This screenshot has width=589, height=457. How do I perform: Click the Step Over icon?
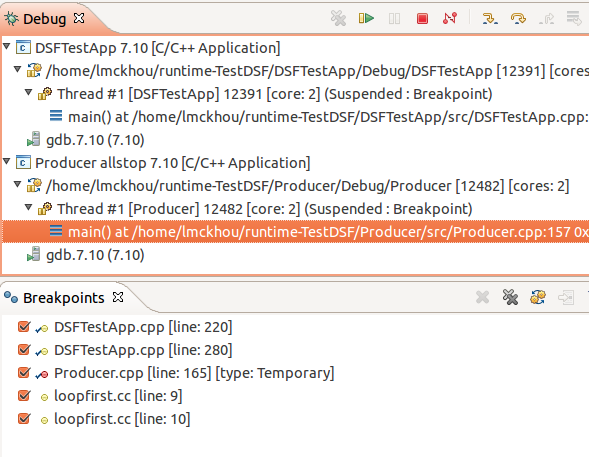pos(518,18)
